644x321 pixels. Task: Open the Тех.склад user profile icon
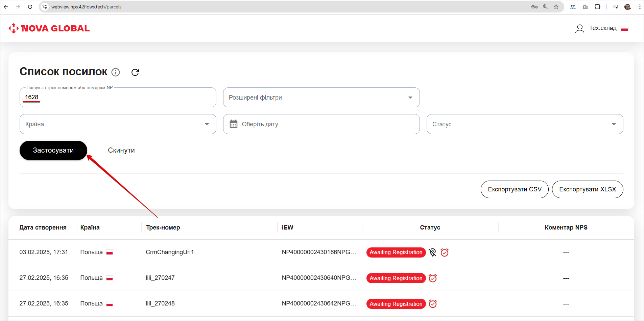[579, 29]
